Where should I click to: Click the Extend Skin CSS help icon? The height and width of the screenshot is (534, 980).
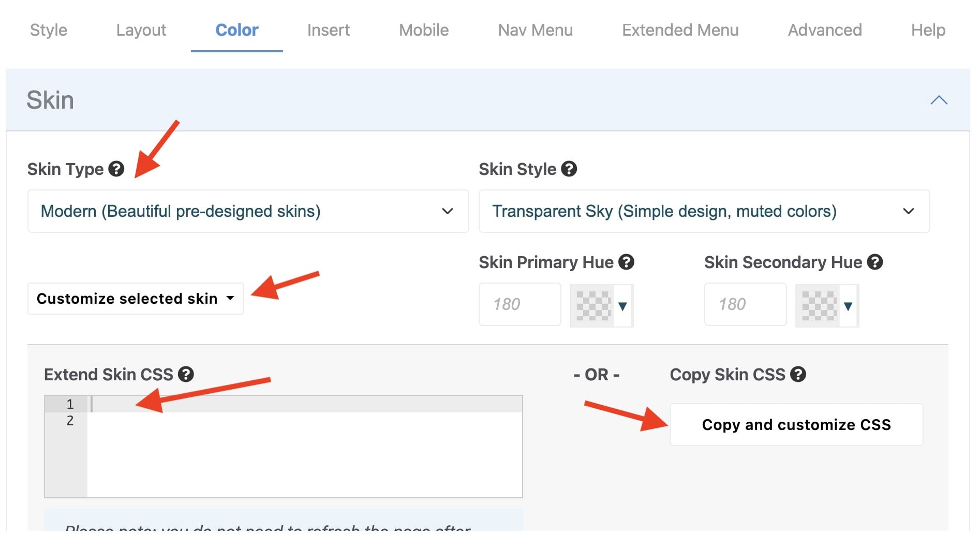pyautogui.click(x=186, y=374)
